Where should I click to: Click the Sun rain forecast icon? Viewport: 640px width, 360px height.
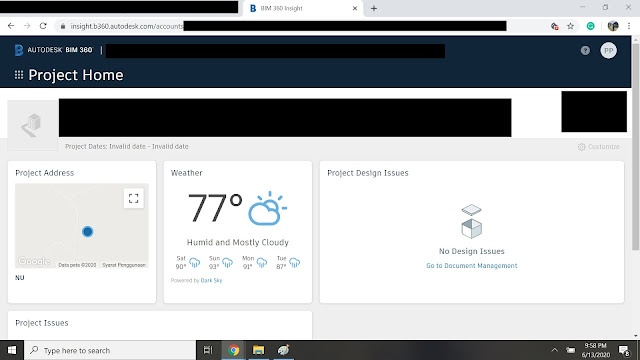point(227,262)
